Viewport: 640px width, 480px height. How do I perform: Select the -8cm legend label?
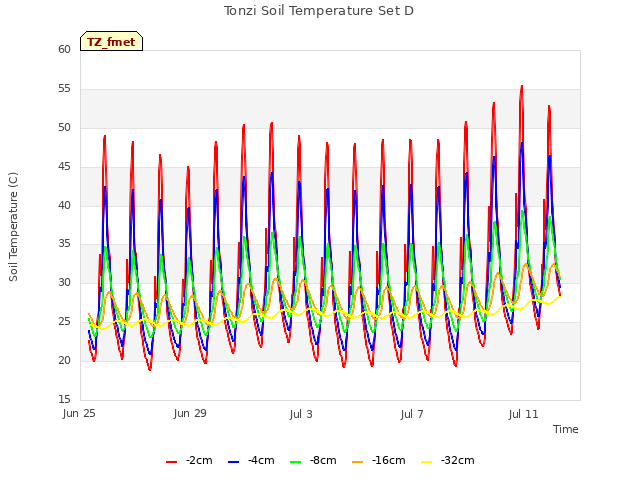323,460
